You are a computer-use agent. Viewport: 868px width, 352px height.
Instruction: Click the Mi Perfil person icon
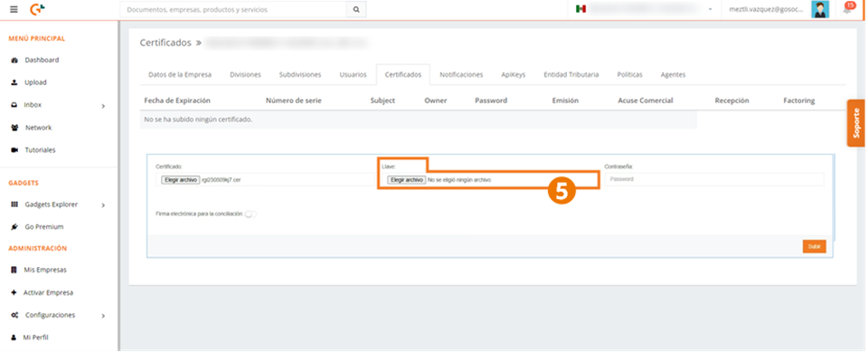pos(14,337)
